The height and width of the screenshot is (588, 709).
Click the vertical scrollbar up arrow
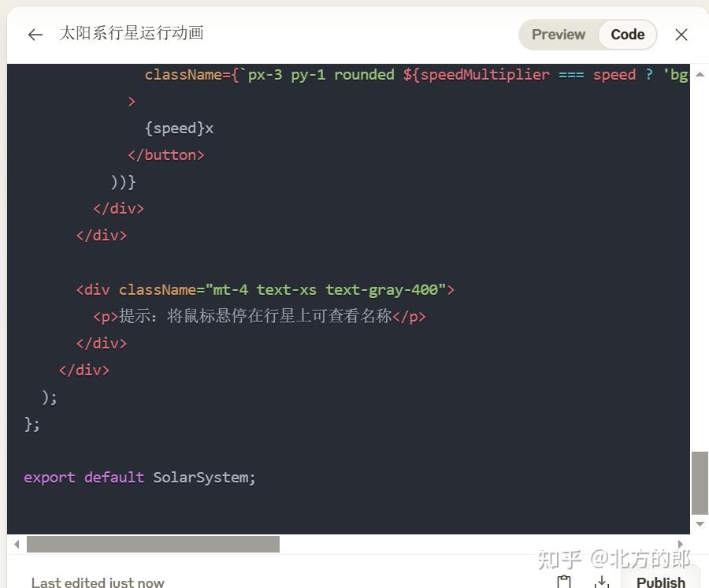click(700, 75)
